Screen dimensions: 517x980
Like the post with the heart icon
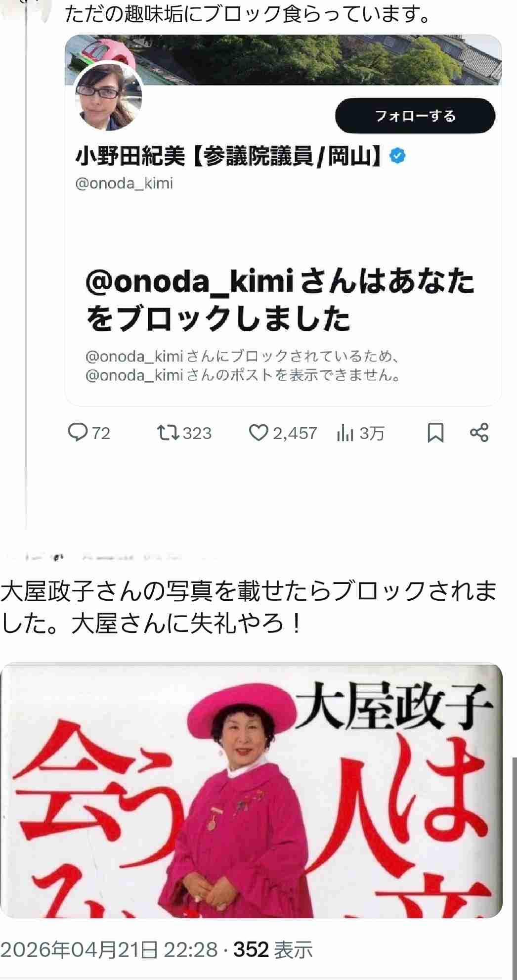click(x=258, y=433)
